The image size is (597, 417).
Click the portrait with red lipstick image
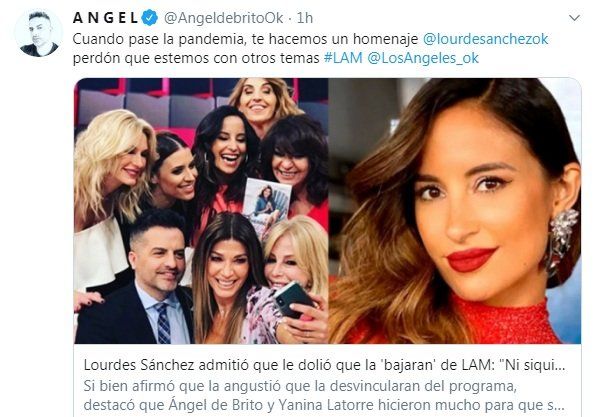(x=455, y=211)
